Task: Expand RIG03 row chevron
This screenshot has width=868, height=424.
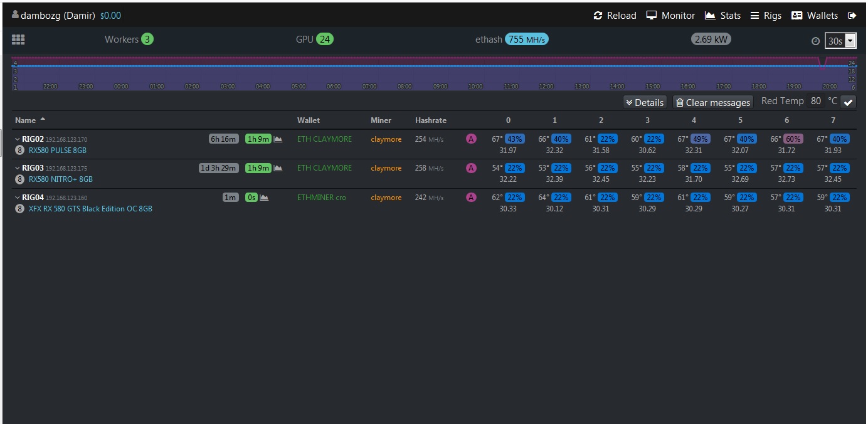Action: (x=17, y=168)
